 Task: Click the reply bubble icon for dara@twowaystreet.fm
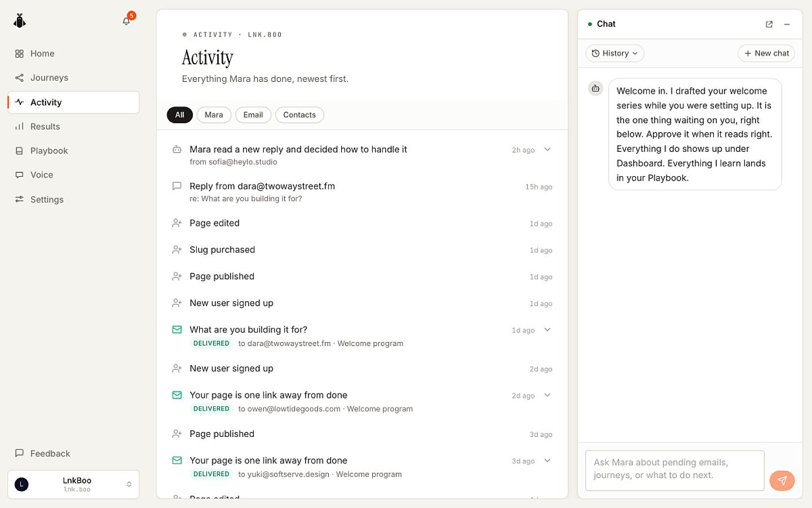tap(177, 186)
